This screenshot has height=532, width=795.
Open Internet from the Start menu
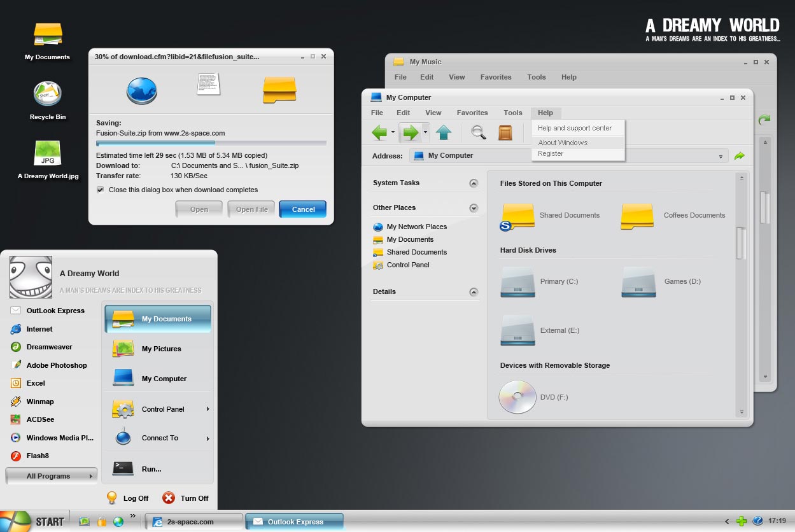tap(31, 329)
